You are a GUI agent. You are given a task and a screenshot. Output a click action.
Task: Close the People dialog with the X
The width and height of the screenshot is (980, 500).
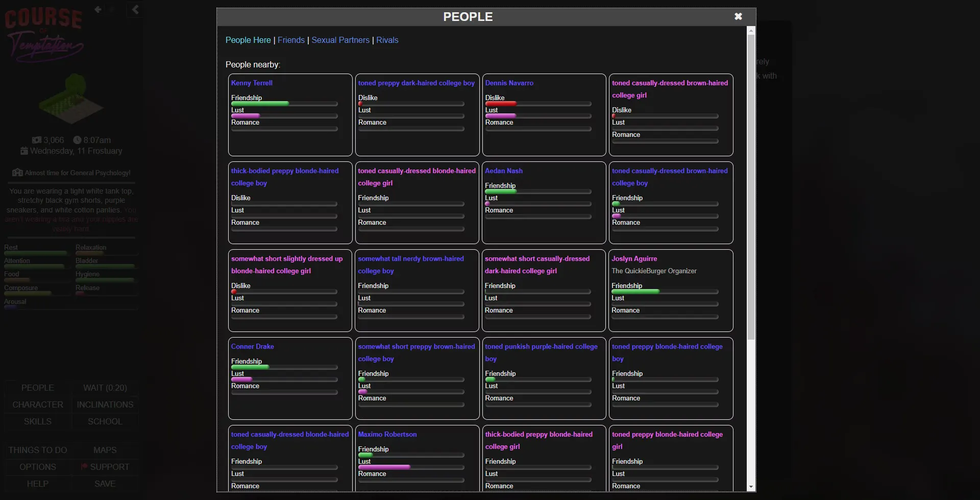click(738, 16)
